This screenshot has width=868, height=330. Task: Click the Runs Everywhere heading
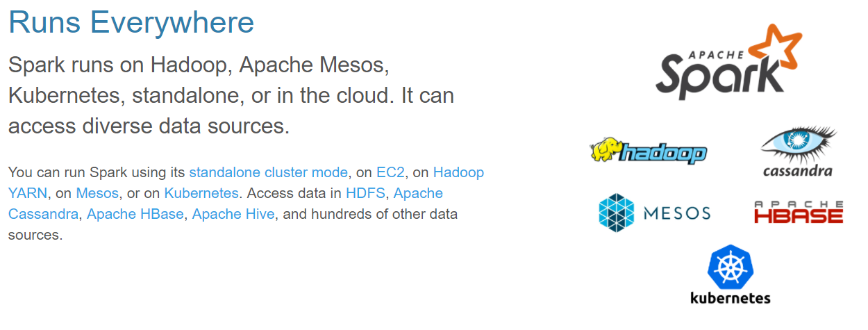pyautogui.click(x=131, y=23)
